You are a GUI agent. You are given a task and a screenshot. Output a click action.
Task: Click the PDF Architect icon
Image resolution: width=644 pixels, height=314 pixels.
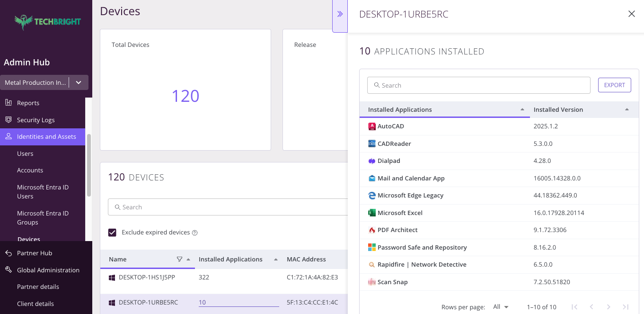372,230
